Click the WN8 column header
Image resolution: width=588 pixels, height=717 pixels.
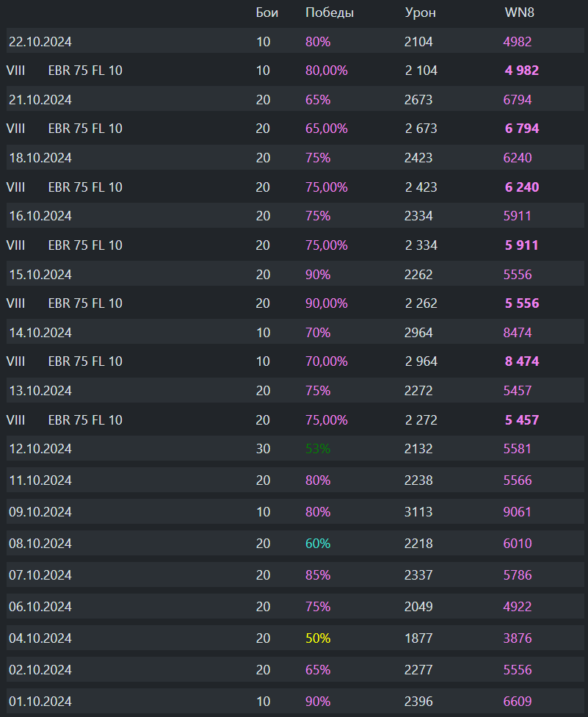[x=517, y=12]
